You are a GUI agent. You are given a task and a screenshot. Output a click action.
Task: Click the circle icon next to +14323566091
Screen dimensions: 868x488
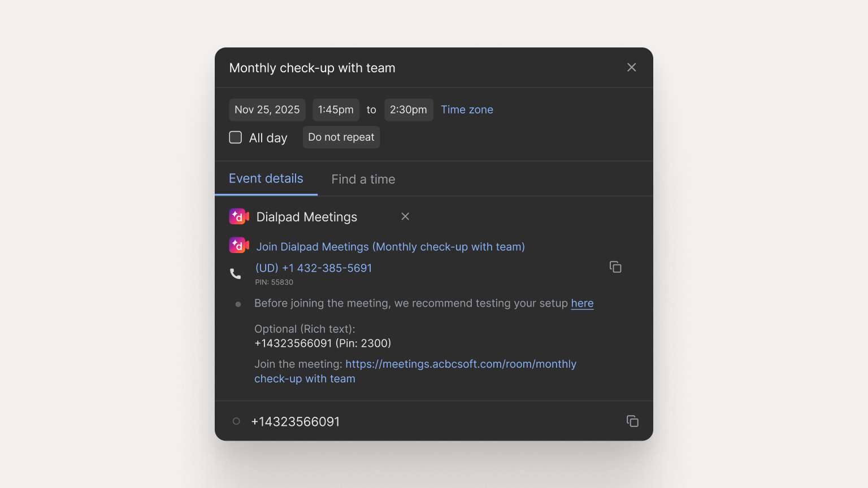tap(236, 421)
